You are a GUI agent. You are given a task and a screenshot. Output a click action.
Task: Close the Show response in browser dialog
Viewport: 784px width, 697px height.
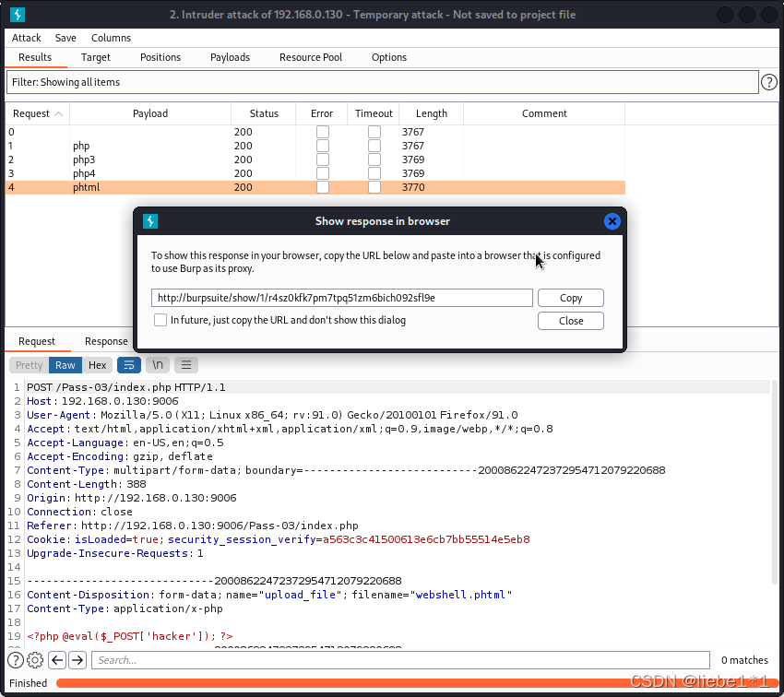coord(612,221)
